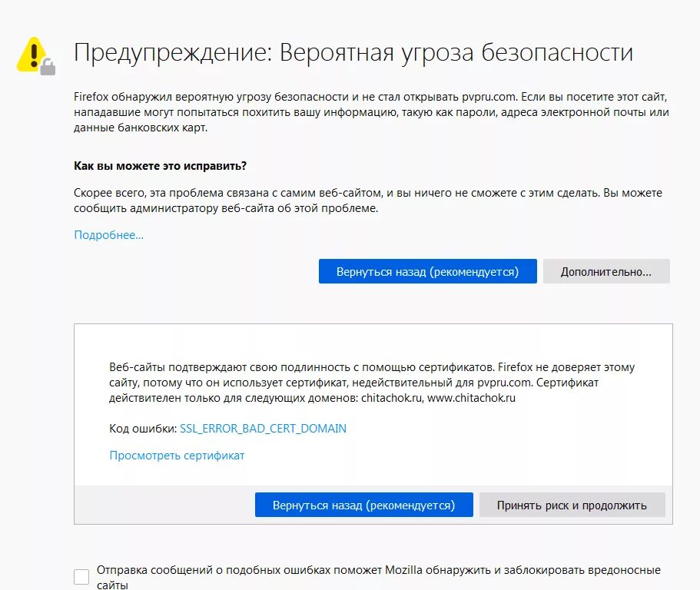Open the SSL_ERROR_BAD_CERT_DOMAIN error code link

[263, 429]
